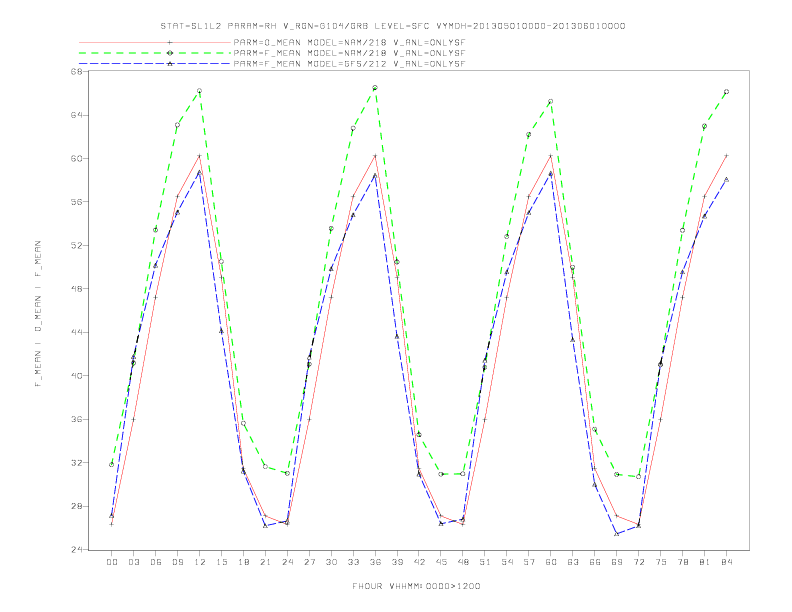Click forecast hour label 00 on x-axis
Image resolution: width=792 pixels, height=612 pixels.
(x=112, y=562)
